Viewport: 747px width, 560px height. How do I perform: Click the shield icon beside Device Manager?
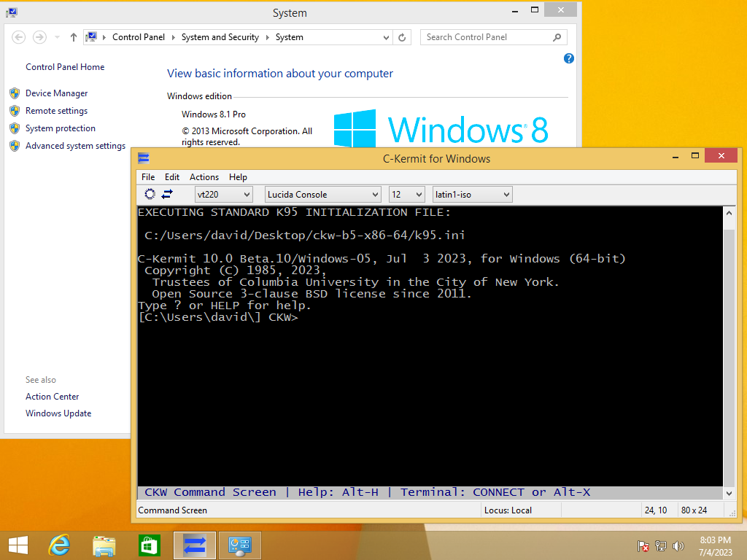[15, 93]
